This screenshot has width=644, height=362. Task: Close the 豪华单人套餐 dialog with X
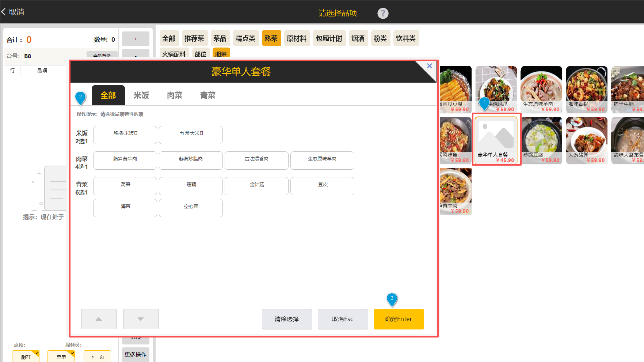pos(429,66)
